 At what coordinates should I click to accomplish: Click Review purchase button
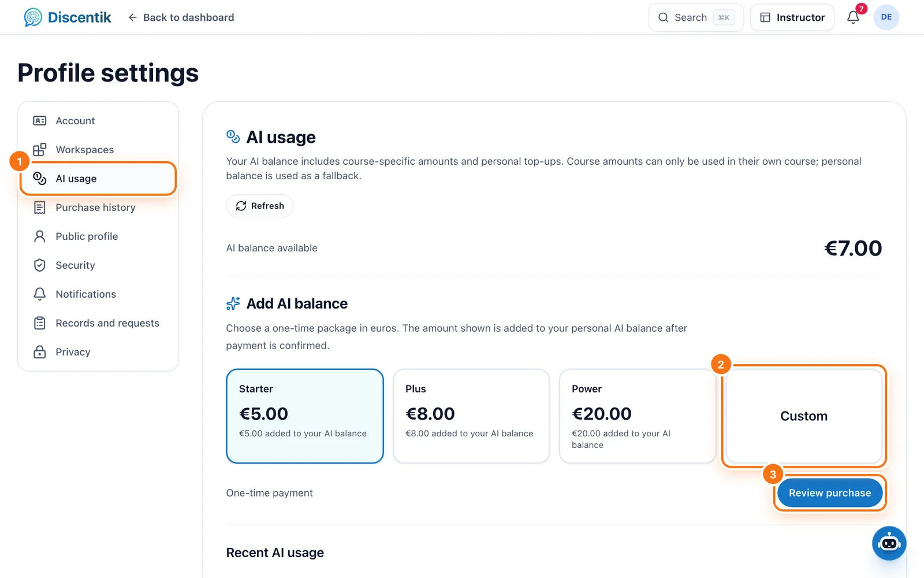[x=830, y=493]
